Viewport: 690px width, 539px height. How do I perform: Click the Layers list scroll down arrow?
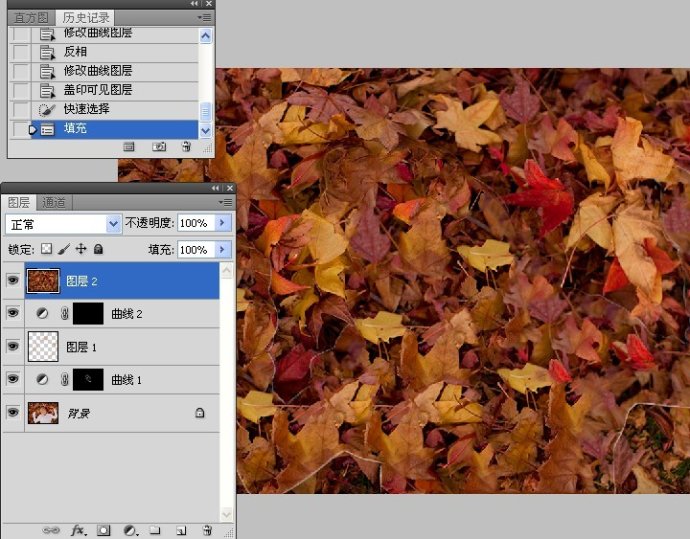(226, 513)
